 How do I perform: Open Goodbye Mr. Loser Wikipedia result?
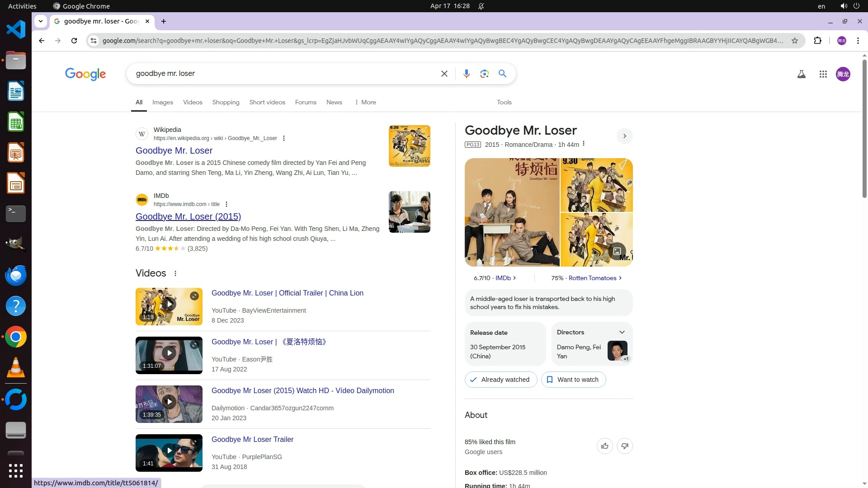[x=174, y=150]
